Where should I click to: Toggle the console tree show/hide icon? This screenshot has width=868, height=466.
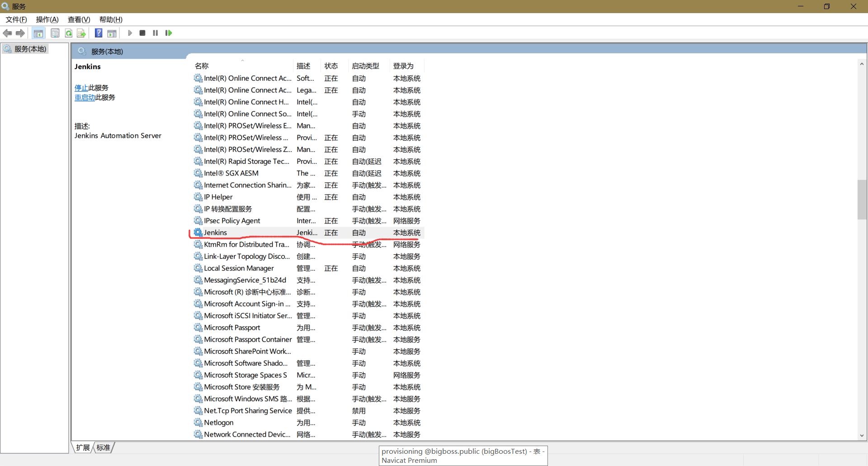(38, 33)
